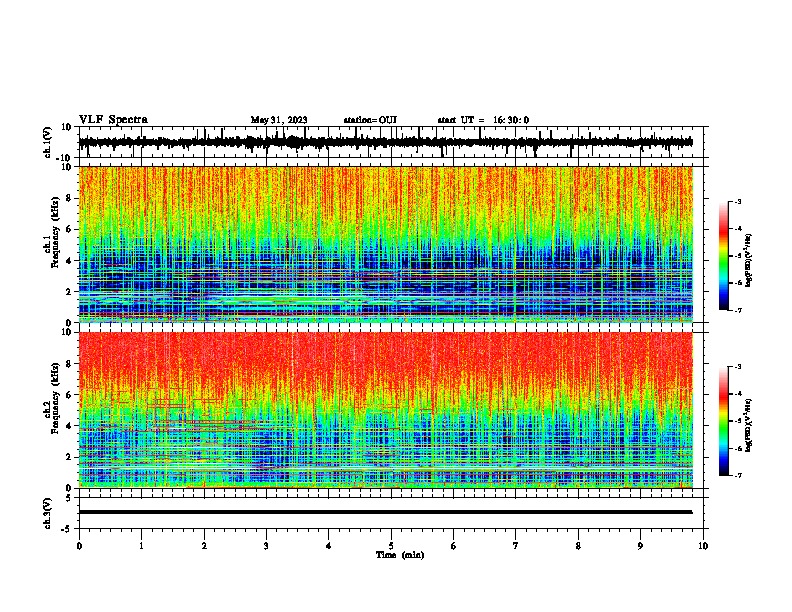Click time axis tick label "4"
Screen dimensions: 792x612
click(329, 546)
